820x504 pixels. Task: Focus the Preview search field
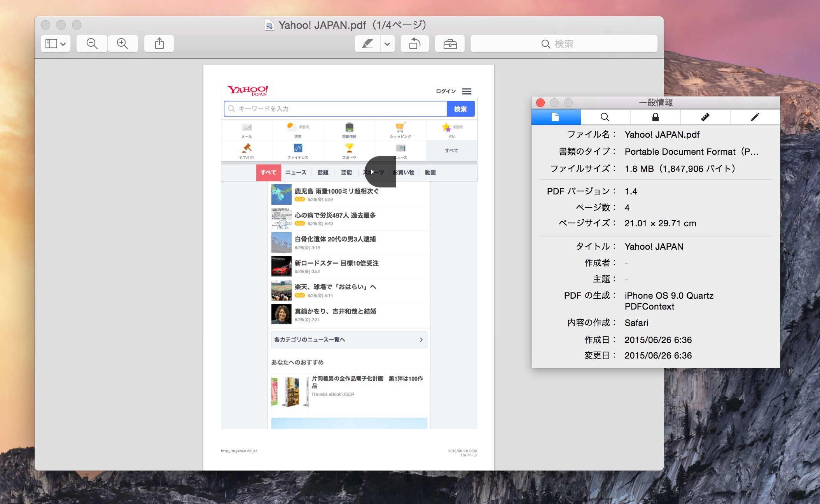point(564,44)
